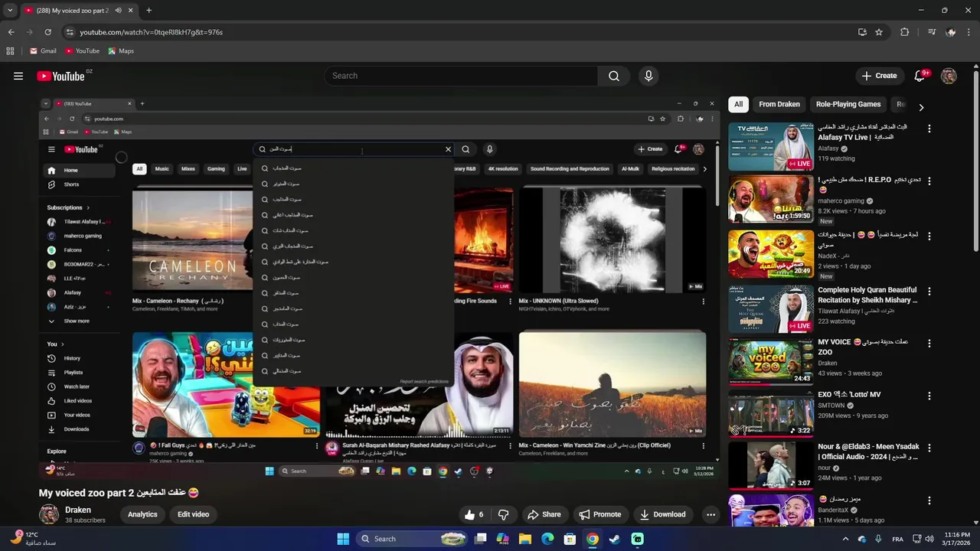Open Alafasy TV Live thumbnail
980x551 pixels.
click(770, 146)
